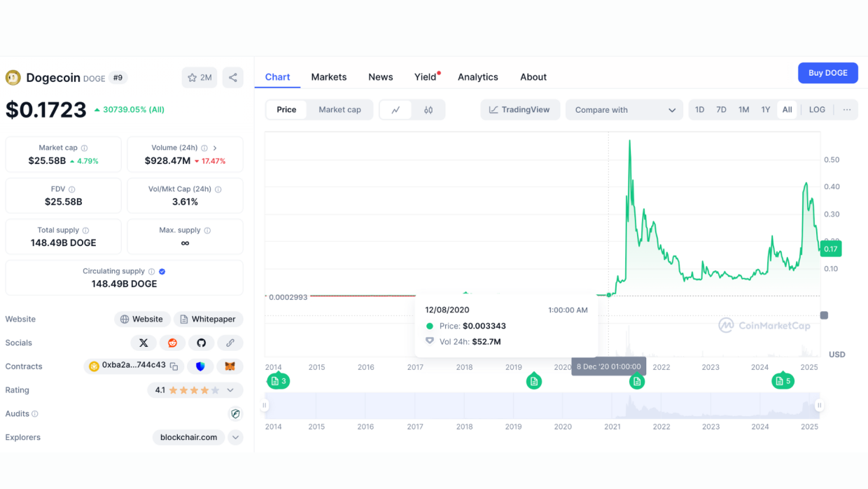868x489 pixels.
Task: Switch to line chart icon
Action: click(x=396, y=110)
